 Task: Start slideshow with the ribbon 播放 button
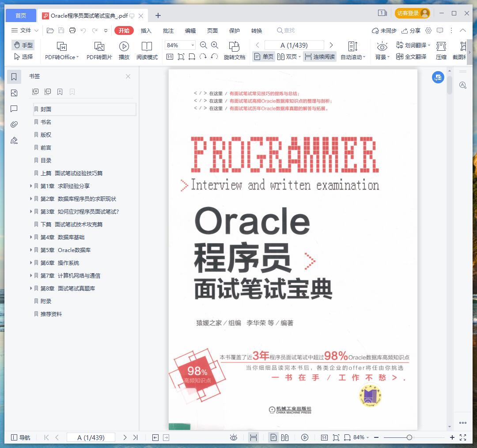(124, 50)
